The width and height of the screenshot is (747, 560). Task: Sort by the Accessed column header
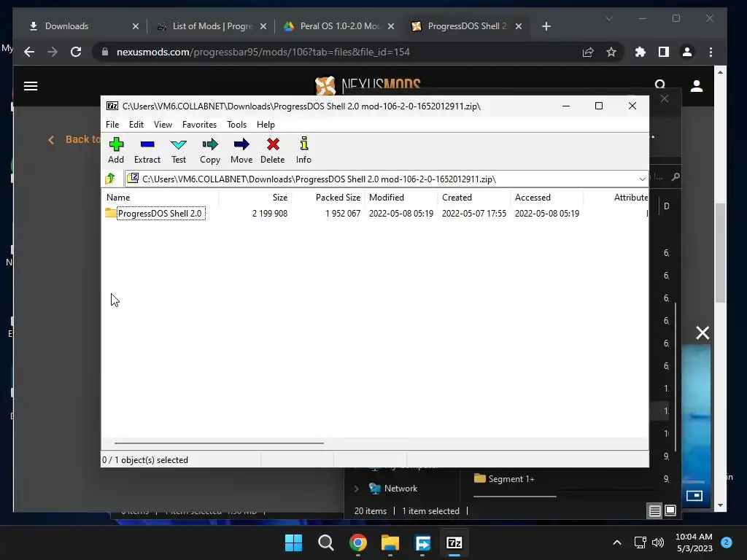click(533, 197)
